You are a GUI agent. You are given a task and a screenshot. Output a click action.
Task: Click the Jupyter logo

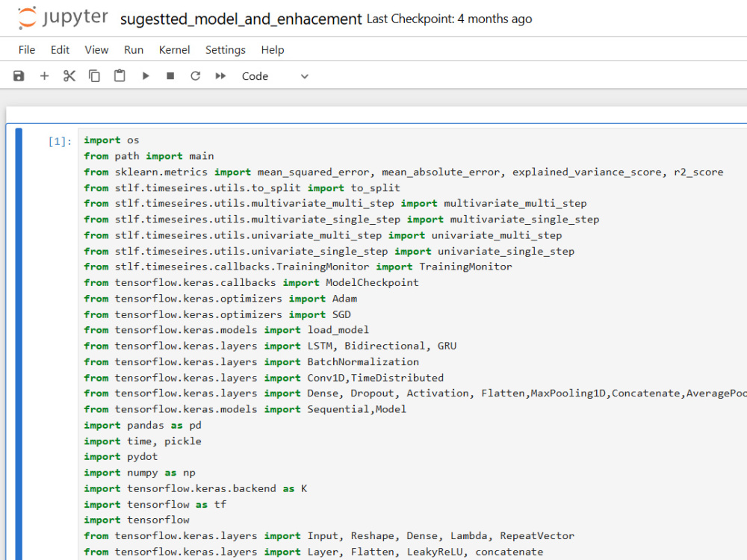click(63, 18)
